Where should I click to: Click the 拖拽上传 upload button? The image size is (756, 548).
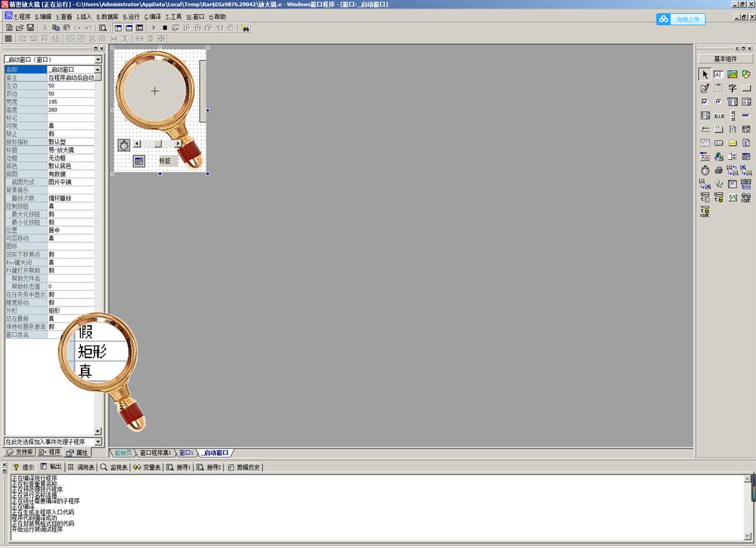click(681, 19)
